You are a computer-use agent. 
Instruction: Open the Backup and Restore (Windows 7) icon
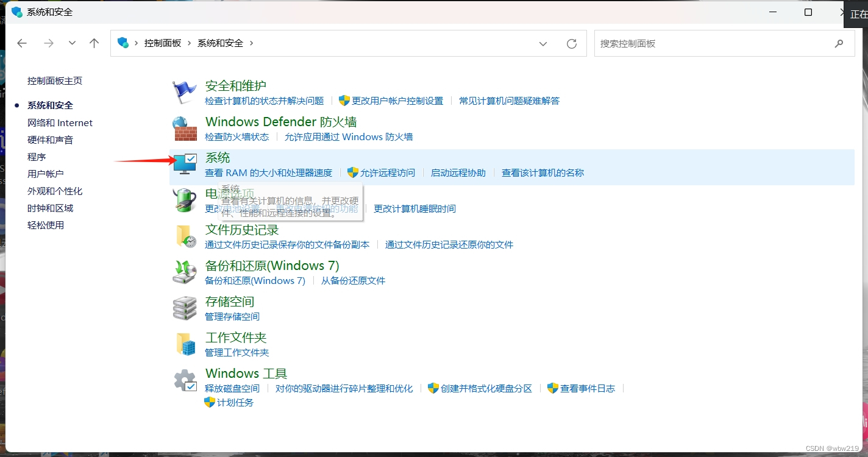185,272
